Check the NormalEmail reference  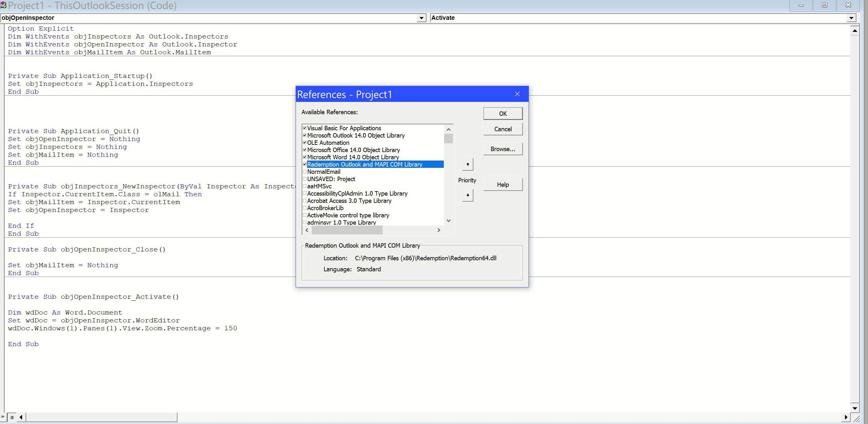point(304,172)
